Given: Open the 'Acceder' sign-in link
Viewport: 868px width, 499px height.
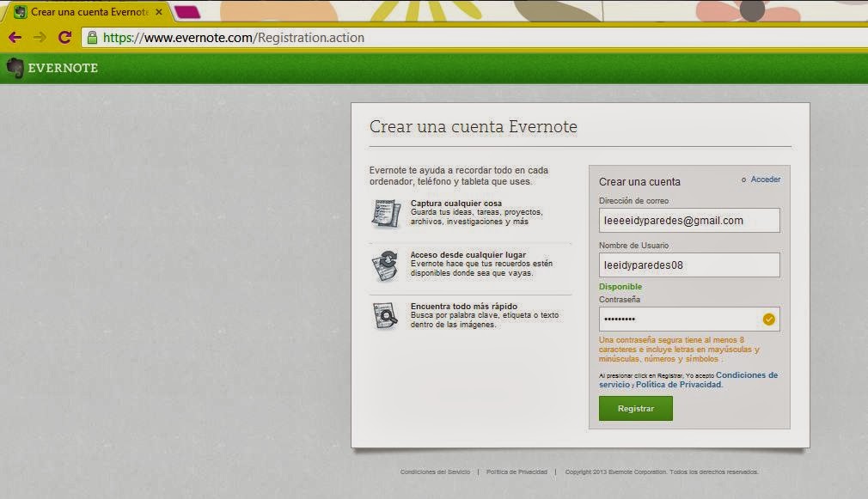Looking at the screenshot, I should click(x=766, y=180).
